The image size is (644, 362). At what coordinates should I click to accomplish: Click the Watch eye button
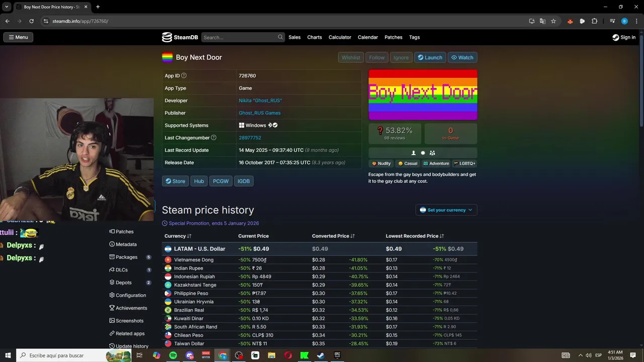[x=462, y=57]
